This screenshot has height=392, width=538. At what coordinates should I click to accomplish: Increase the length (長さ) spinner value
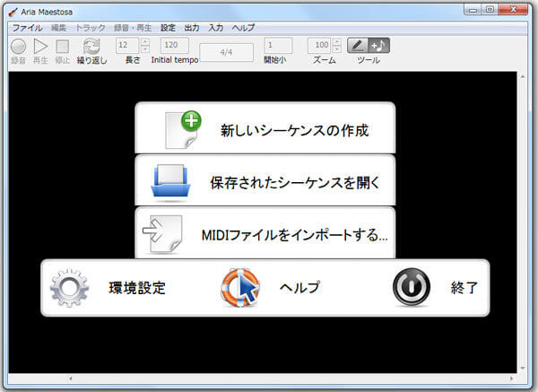point(145,41)
